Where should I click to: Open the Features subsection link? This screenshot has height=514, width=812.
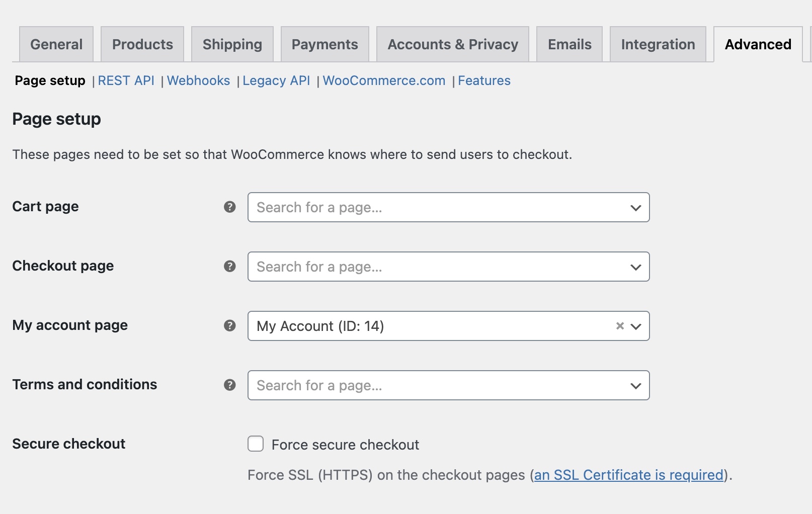(x=484, y=80)
